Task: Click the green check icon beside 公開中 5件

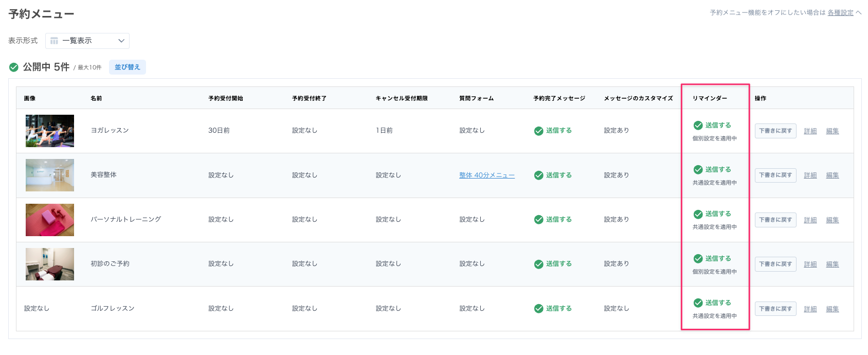Action: 14,67
